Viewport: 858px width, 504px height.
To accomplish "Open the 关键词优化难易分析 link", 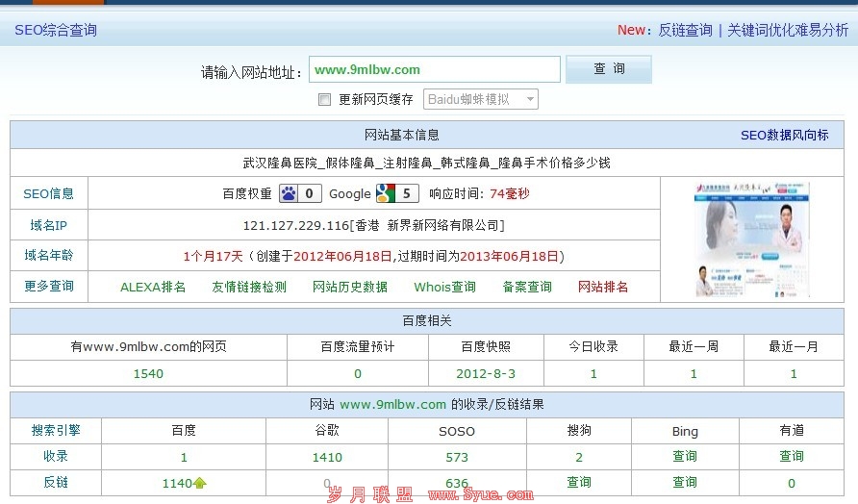I will tap(788, 30).
